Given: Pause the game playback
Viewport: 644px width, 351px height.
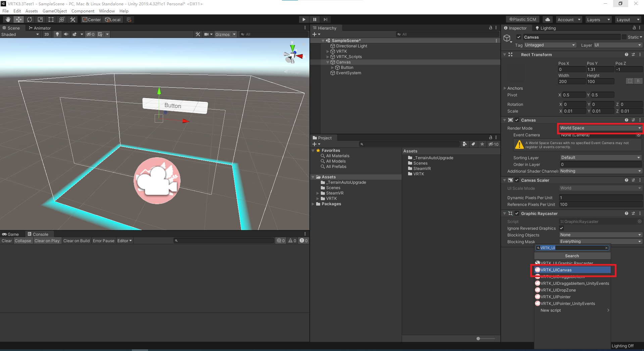Looking at the screenshot, I should tap(314, 19).
